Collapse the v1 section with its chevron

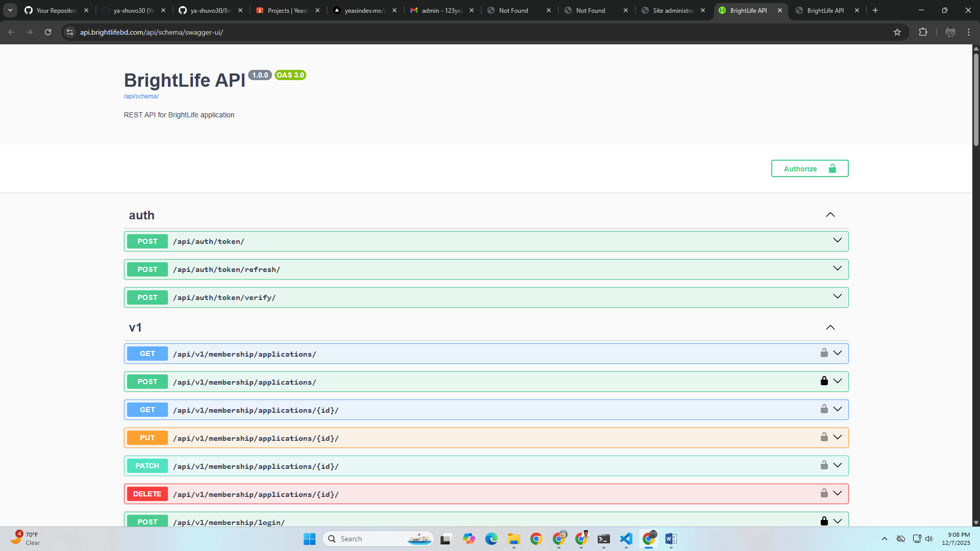coord(830,327)
